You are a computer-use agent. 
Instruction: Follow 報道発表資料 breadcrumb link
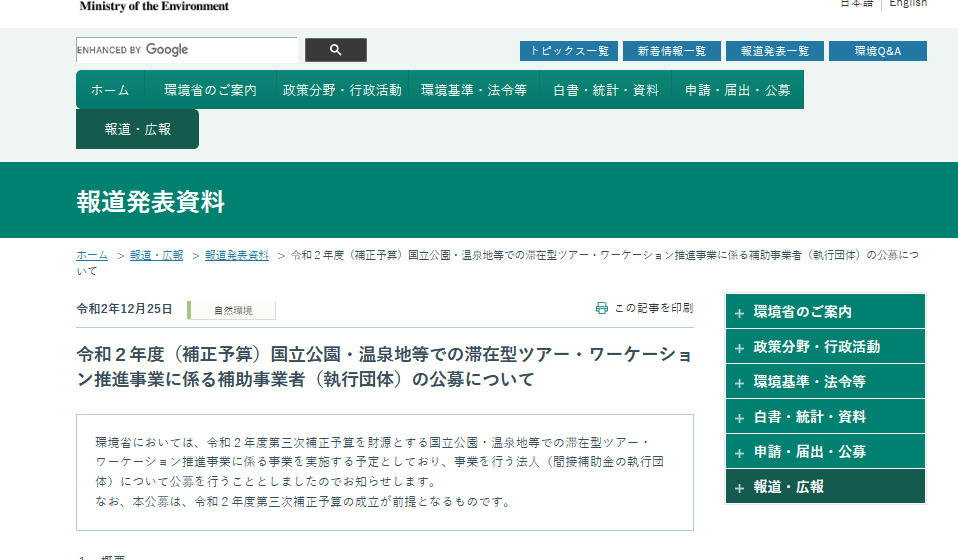(237, 255)
